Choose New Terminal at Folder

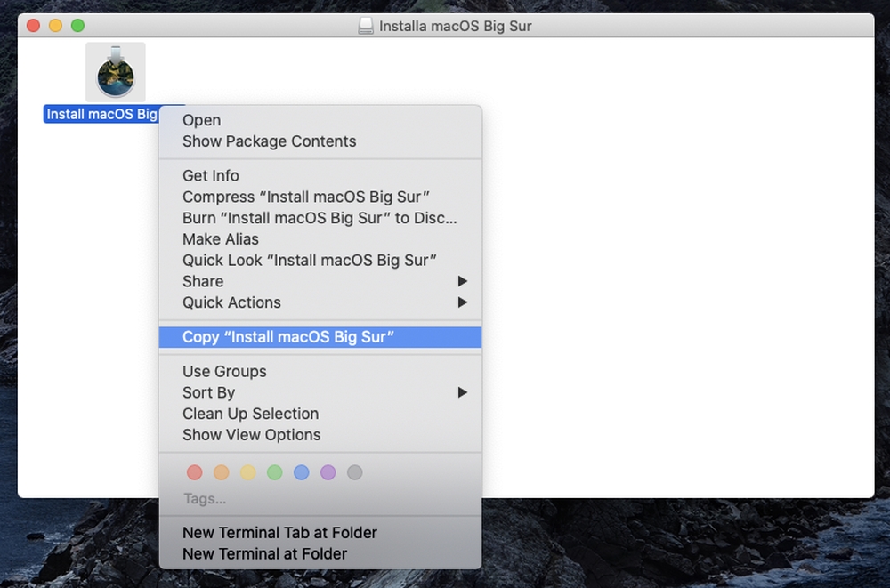[x=320, y=554]
